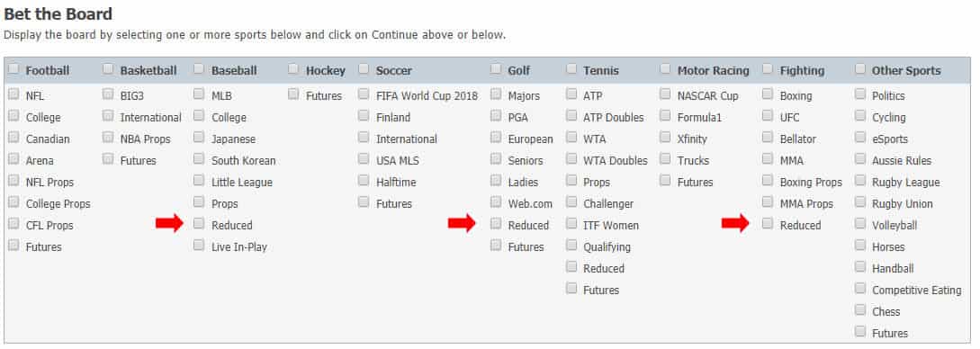Tick the MLB baseball checkbox
This screenshot has height=349, width=980.
[199, 94]
